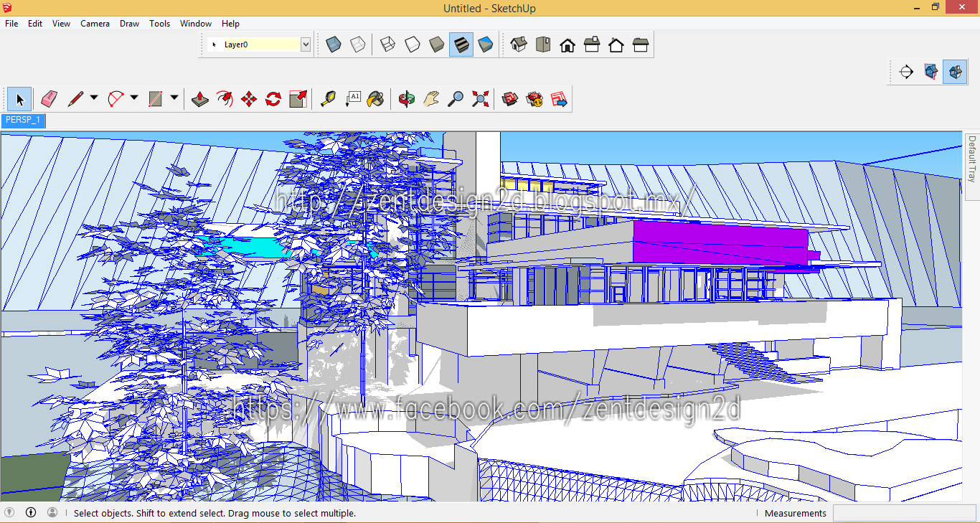The height and width of the screenshot is (523, 980).
Task: Click the sign-in user status icon
Action: pos(52,512)
